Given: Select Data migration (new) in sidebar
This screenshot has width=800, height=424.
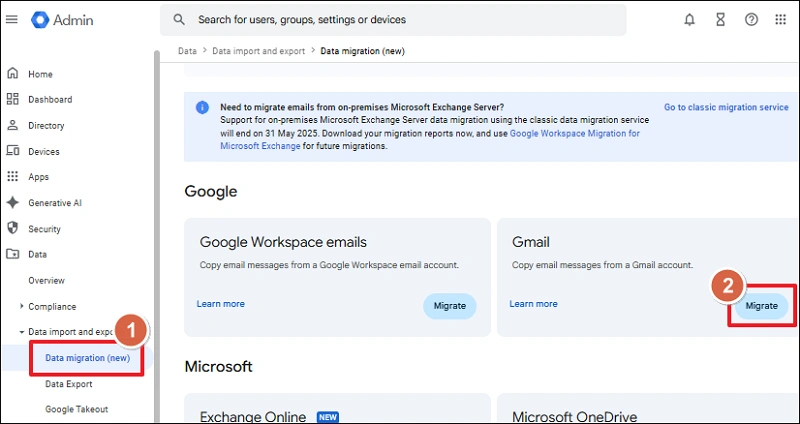Looking at the screenshot, I should point(88,358).
